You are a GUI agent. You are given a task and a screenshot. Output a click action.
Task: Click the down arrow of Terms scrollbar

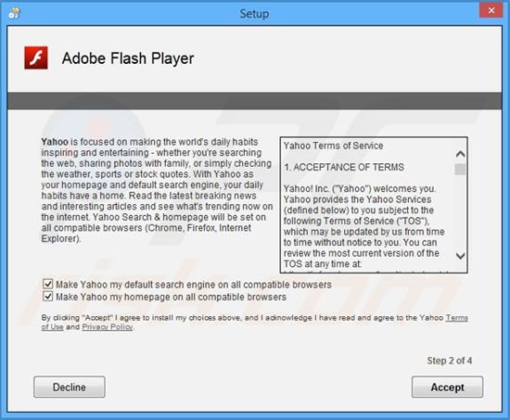pos(460,256)
